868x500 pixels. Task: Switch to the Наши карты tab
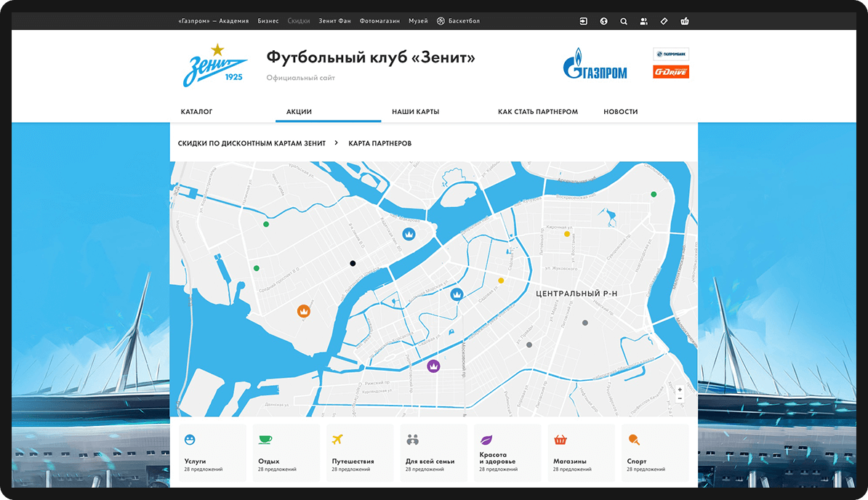click(x=416, y=112)
